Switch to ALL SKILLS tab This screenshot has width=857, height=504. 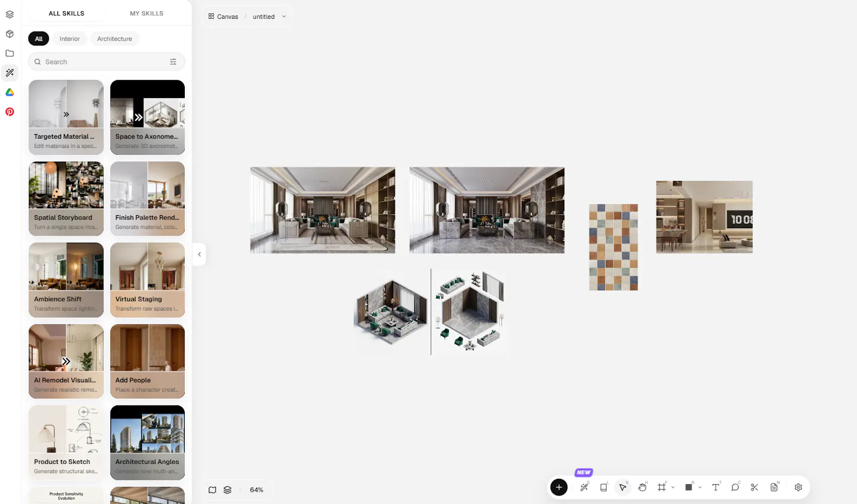coord(66,13)
